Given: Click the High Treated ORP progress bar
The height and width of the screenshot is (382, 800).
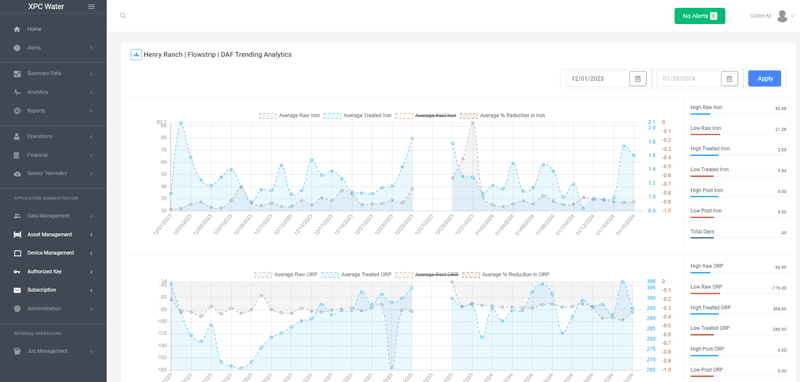Looking at the screenshot, I should coord(704,314).
